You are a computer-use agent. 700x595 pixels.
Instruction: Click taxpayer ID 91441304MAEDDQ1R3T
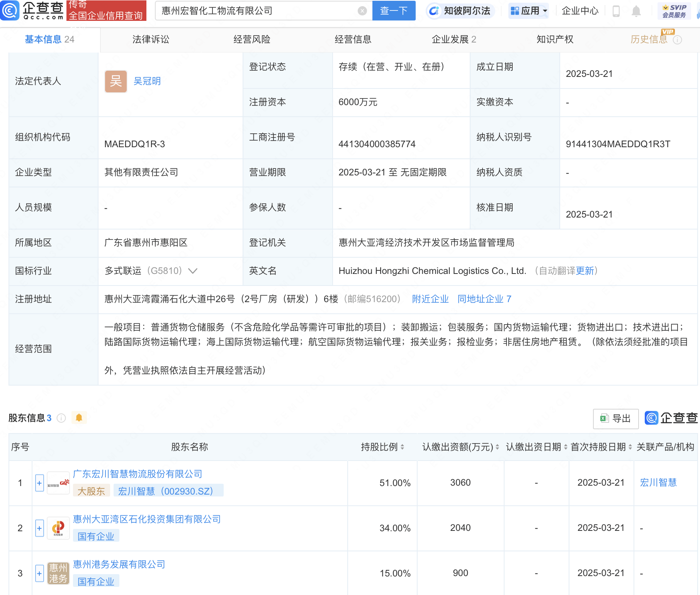[618, 144]
